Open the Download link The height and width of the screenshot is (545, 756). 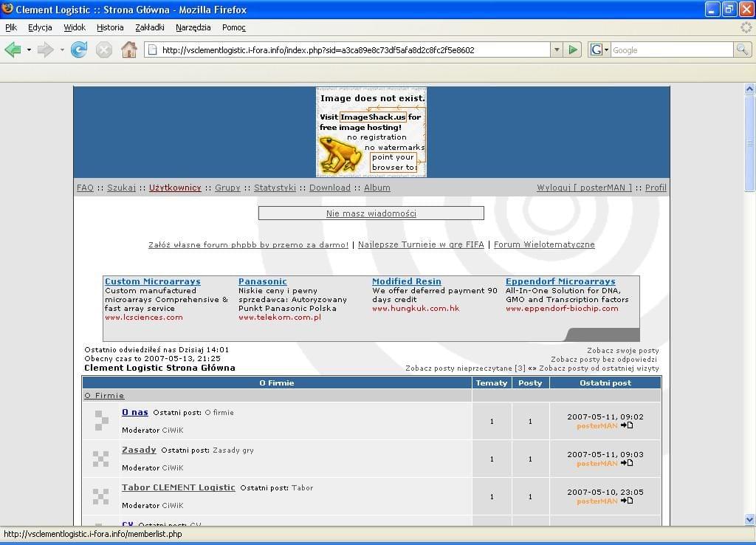tap(330, 188)
